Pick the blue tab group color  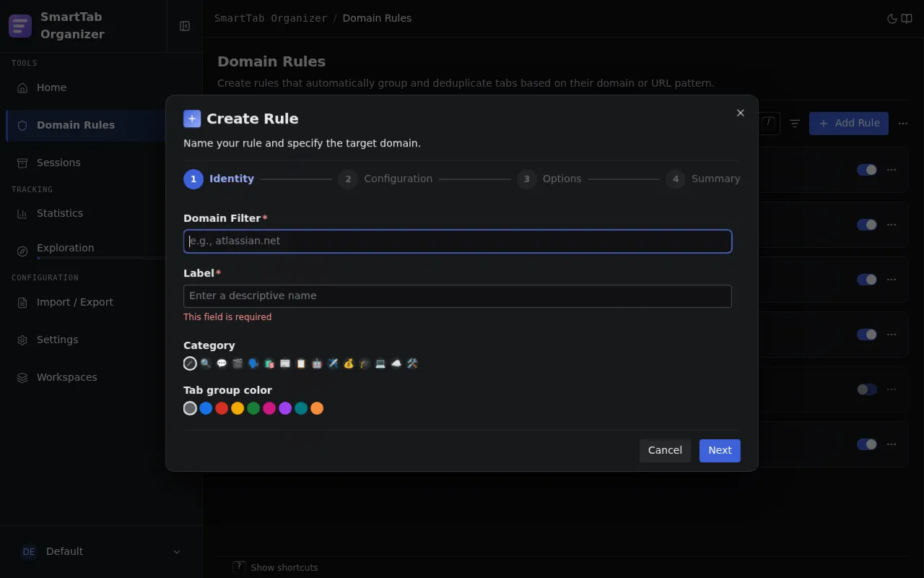[206, 408]
